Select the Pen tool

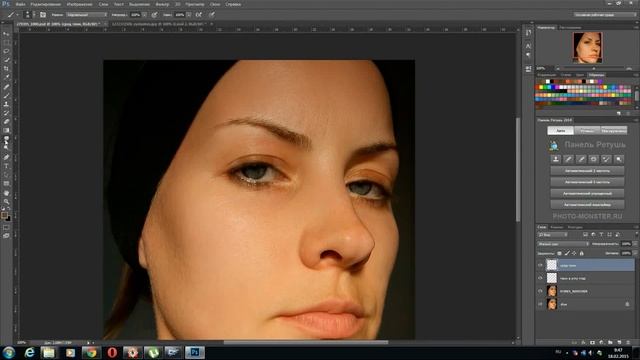6,157
